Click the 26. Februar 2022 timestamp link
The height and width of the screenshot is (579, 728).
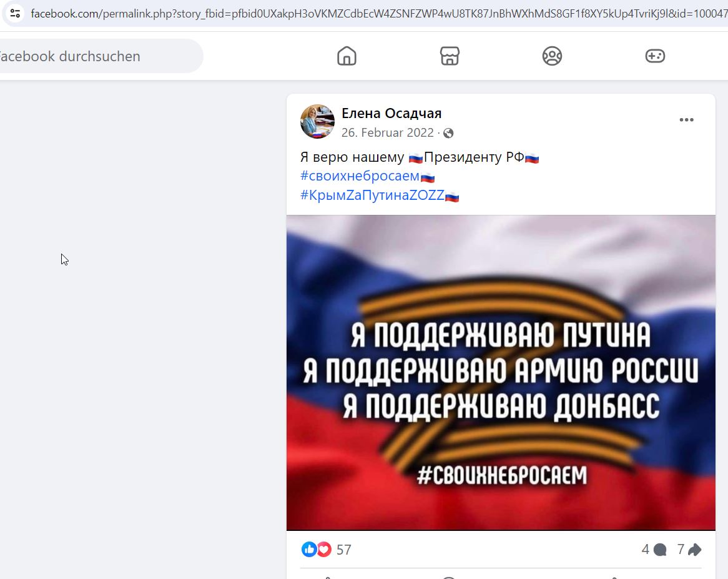(x=387, y=133)
